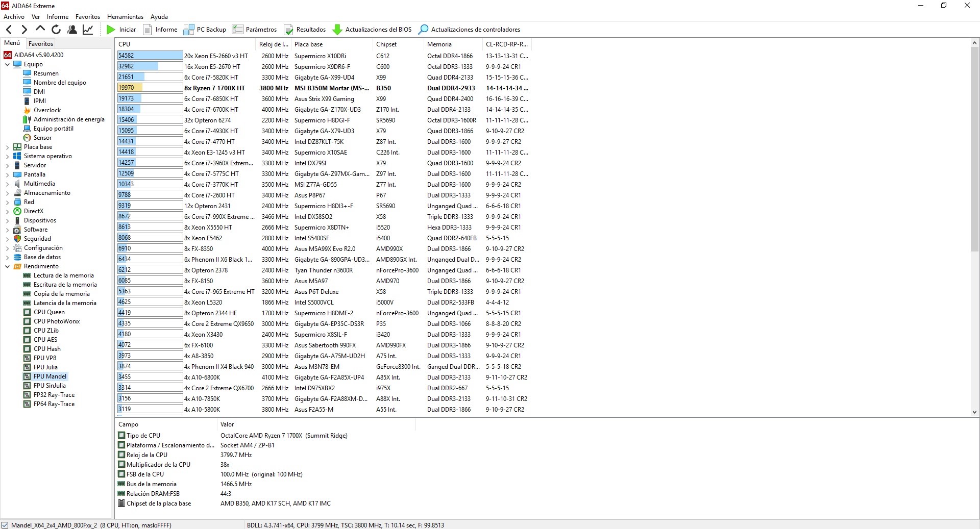Open Resultados toolbar button

pos(305,30)
